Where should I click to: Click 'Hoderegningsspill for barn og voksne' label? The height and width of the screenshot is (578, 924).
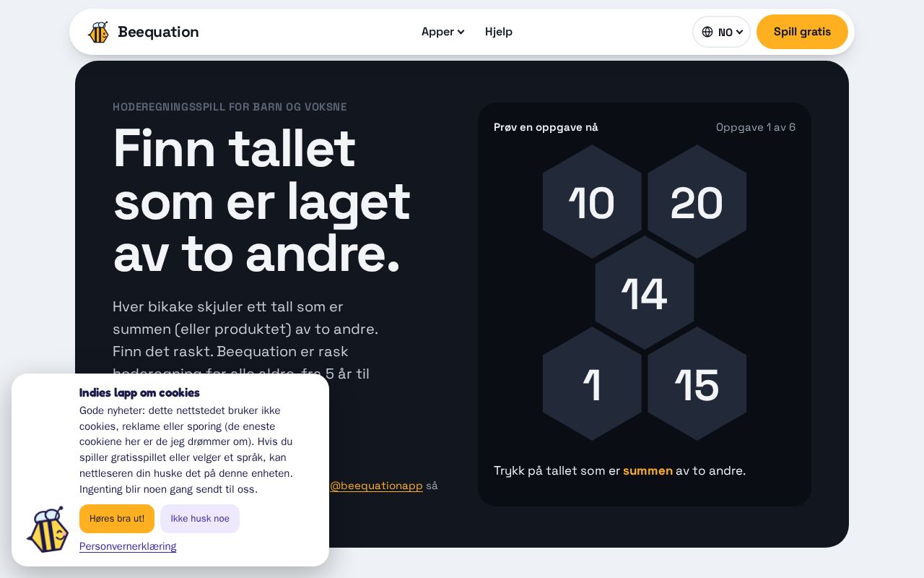(x=230, y=107)
